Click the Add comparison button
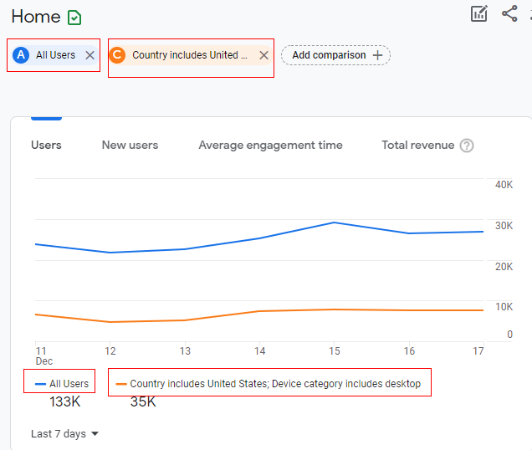 pos(336,55)
